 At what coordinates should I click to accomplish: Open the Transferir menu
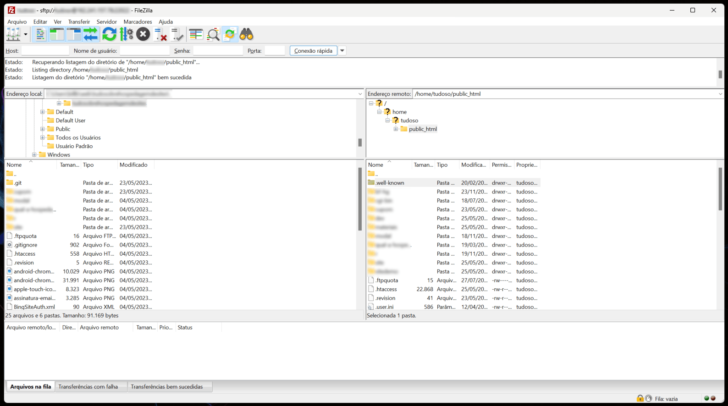79,21
